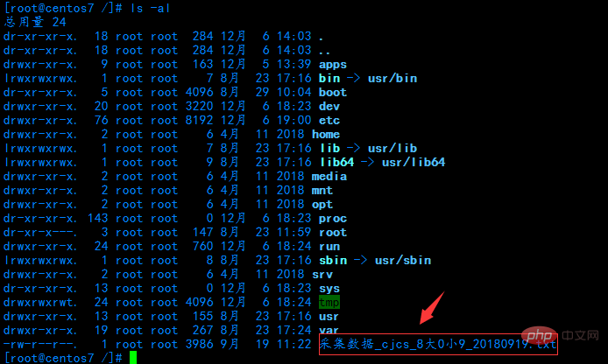Select the 'etc' directory name
Image resolution: width=608 pixels, height=364 pixels.
tap(329, 120)
